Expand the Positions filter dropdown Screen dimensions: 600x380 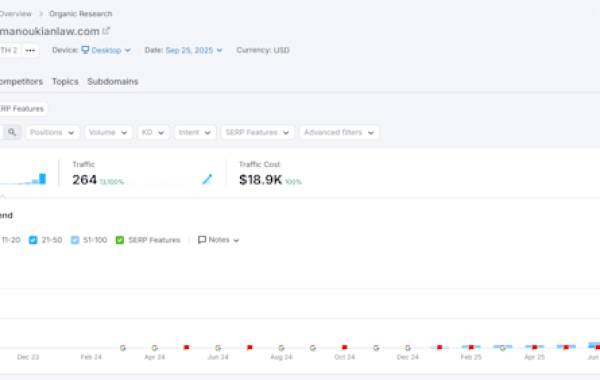[x=52, y=132]
